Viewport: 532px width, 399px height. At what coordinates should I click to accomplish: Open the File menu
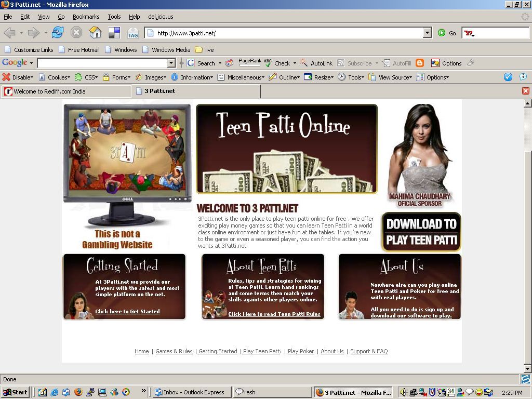[8, 17]
